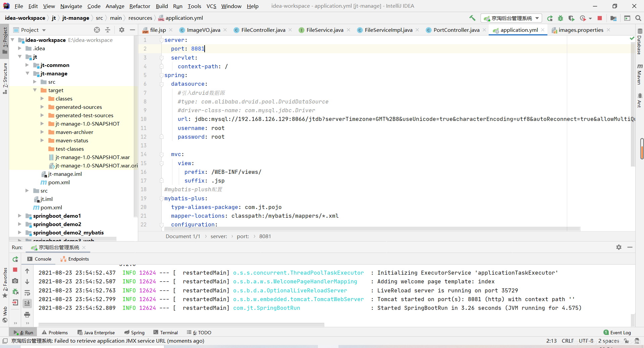
Task: Fold the server block on line 1
Action: click(x=161, y=40)
